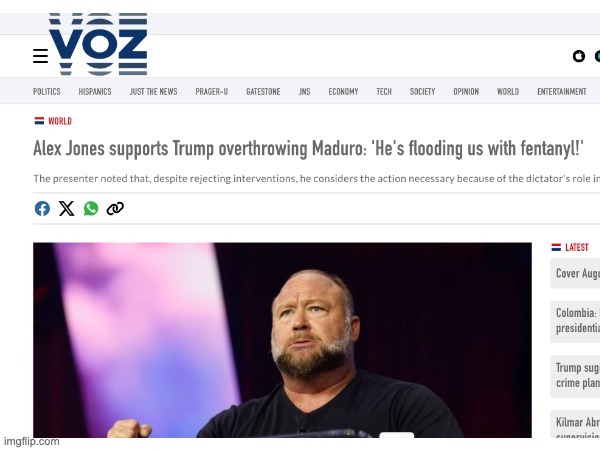Share article on X
Screen dimensions: 600x450
(x=67, y=209)
